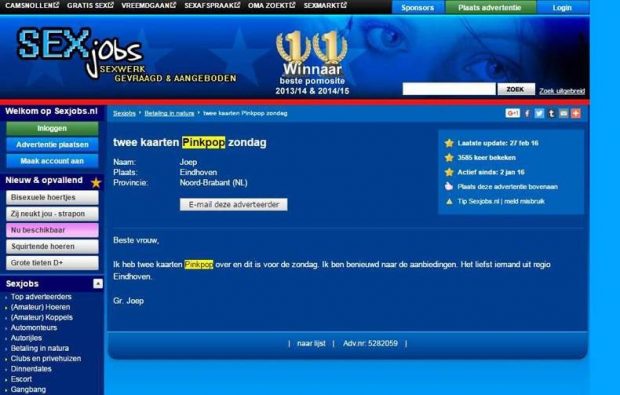Open the CAMSNOLLEN top menu link

point(32,5)
